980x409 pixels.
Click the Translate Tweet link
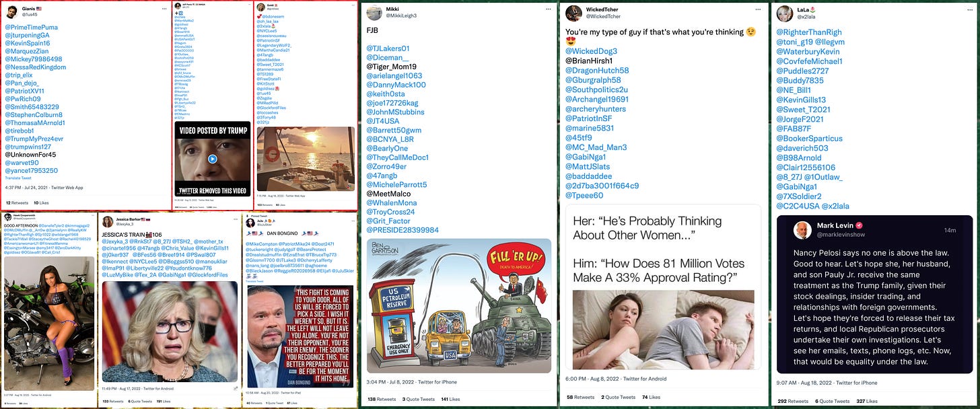click(x=19, y=179)
